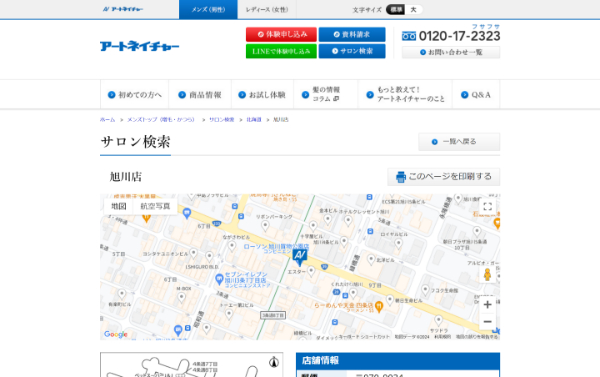Screen dimensions: 600x377
Task: Set text size to 標準
Action: (x=396, y=10)
